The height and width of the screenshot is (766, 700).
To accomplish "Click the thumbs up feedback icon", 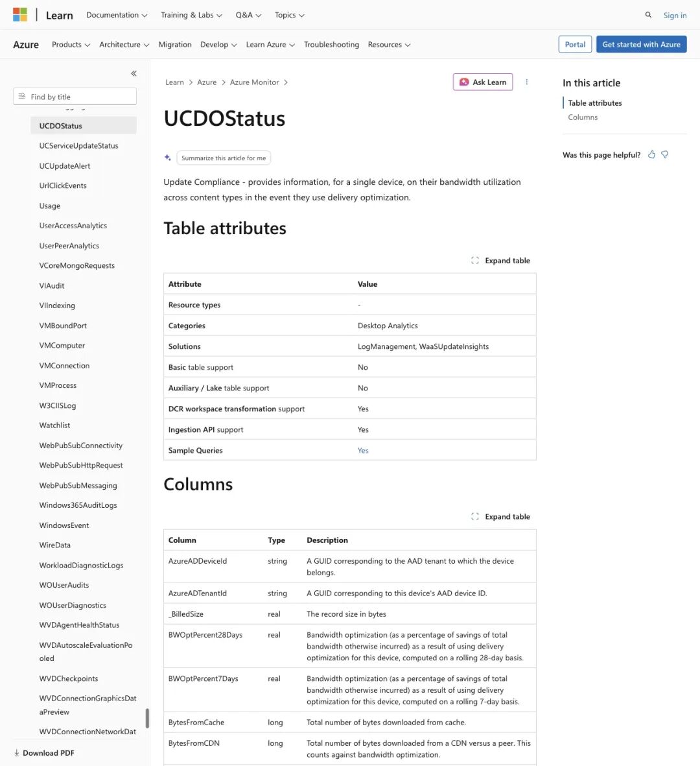I will [651, 154].
